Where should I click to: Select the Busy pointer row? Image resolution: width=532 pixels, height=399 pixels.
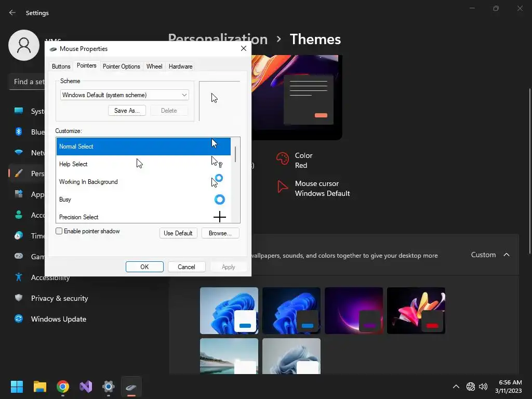point(143,199)
